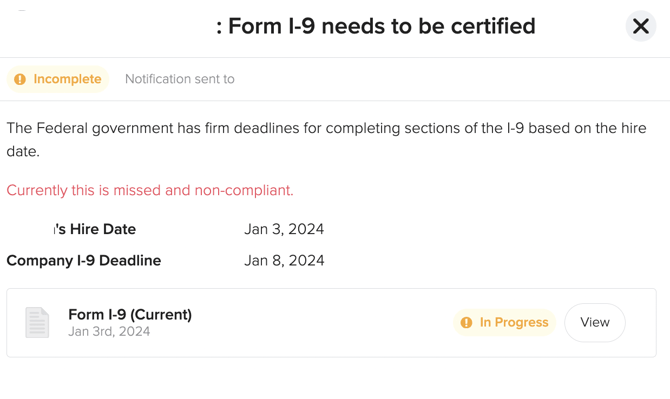Click the View button for Form I-9
This screenshot has height=399, width=670.
[595, 322]
